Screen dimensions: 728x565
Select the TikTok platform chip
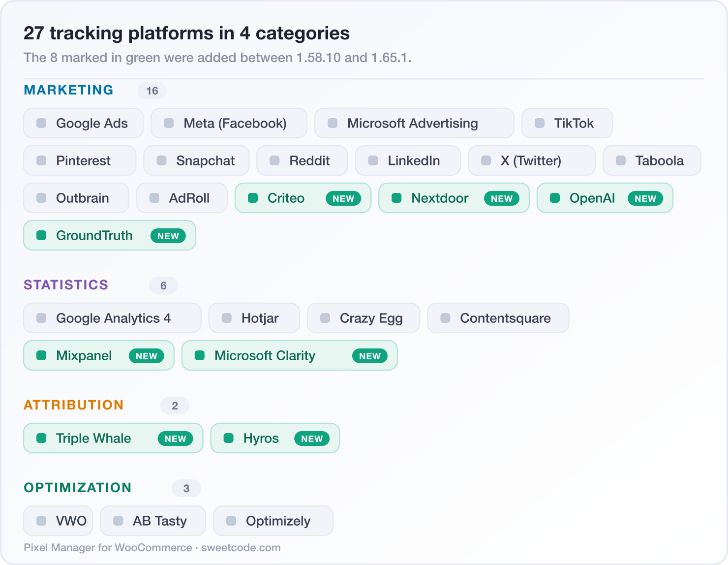567,123
